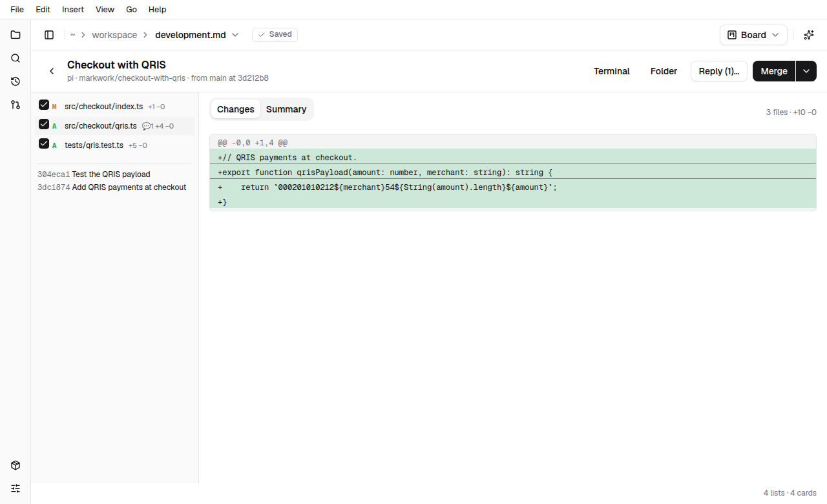Viewport: 827px width, 504px height.
Task: Click the '3 files · +10 −0' summary text
Action: (791, 112)
